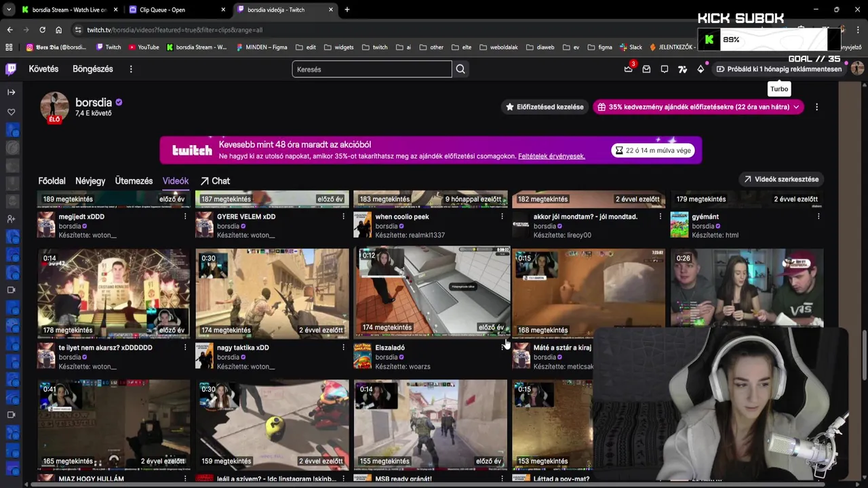Click into the Keresés search field
868x488 pixels.
[372, 69]
